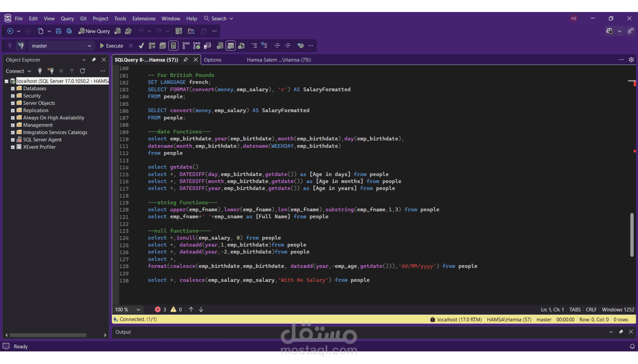The image size is (638, 364).
Task: Click the Save All icon
Action: coord(69,31)
